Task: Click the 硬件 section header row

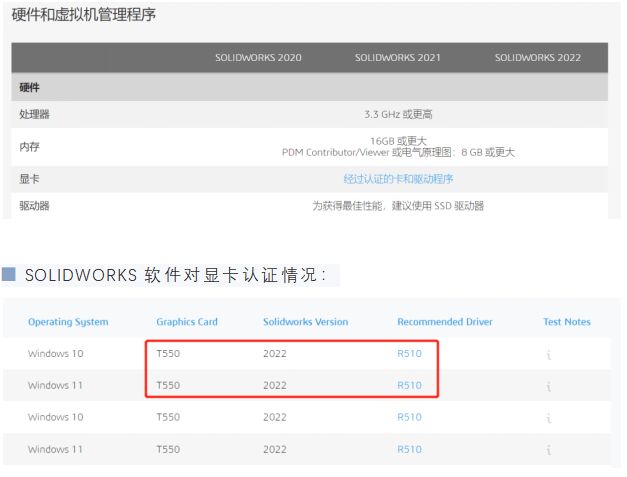Action: pos(30,88)
